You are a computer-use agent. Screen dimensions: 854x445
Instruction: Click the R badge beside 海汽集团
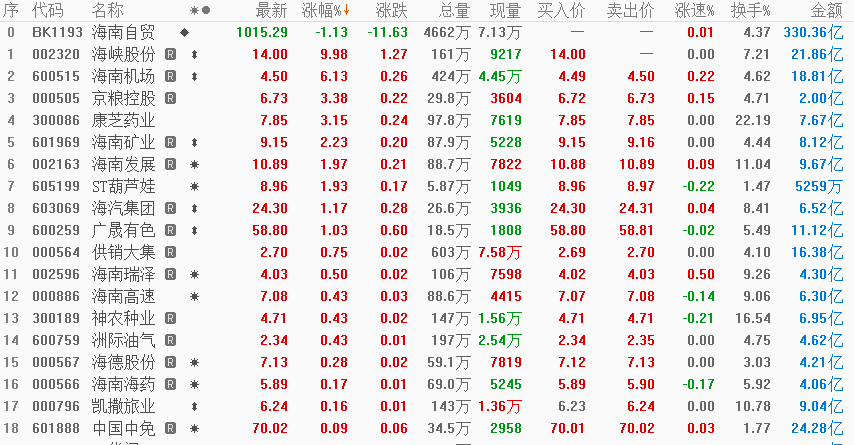170,208
